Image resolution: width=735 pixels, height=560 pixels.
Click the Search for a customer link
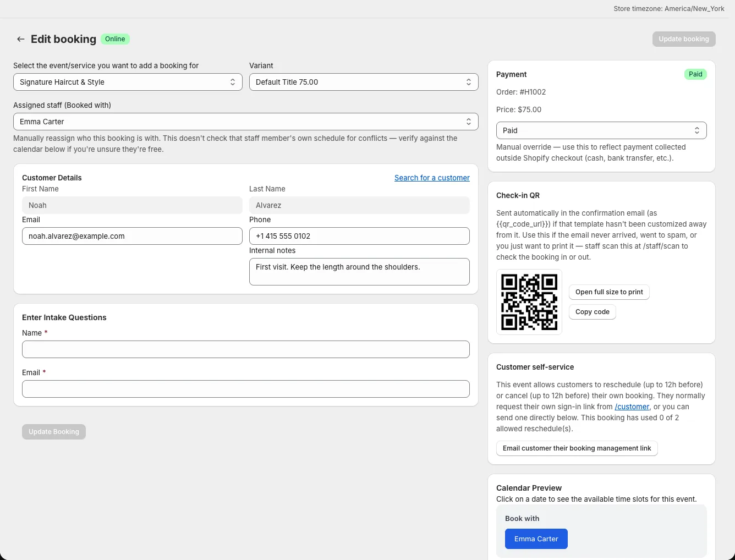432,178
